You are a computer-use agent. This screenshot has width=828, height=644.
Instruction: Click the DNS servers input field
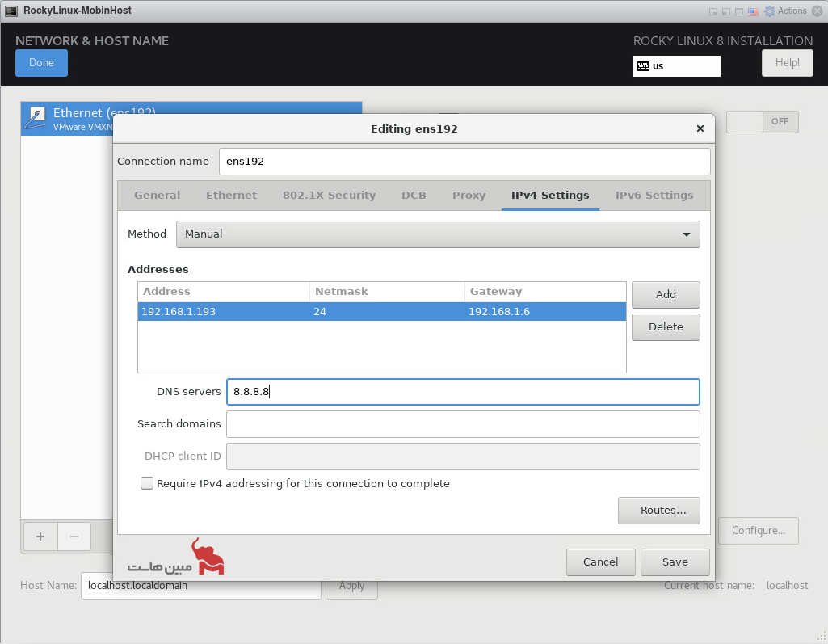(x=463, y=392)
